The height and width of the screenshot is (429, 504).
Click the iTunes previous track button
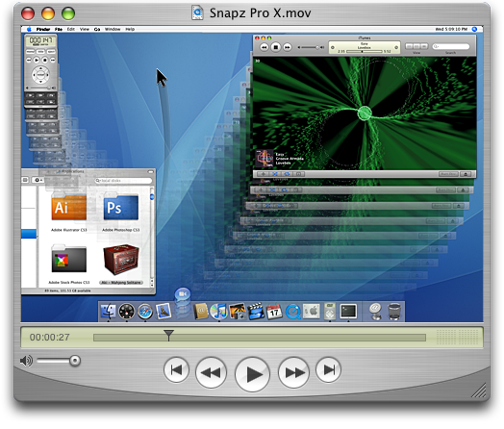(x=264, y=47)
